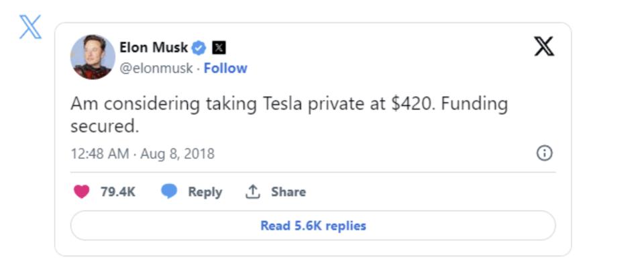Screen dimensions: 644x280
Task: Open the info circle icon beside timestamp
Action: point(545,154)
